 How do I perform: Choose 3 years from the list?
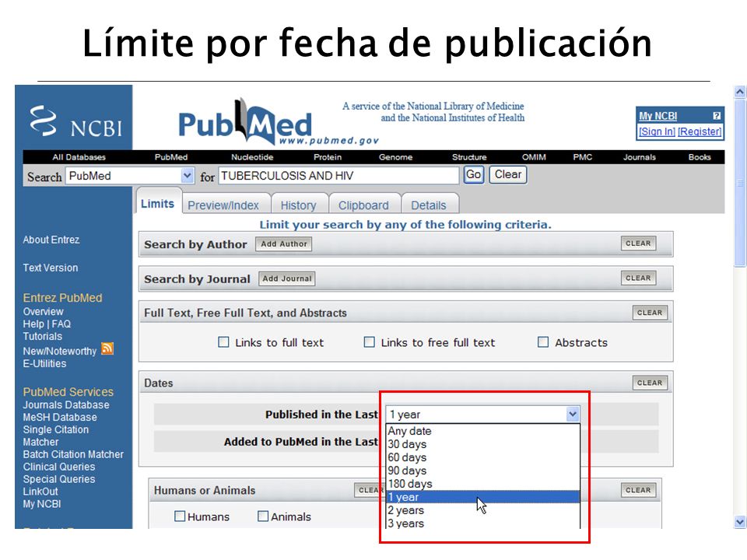(483, 523)
